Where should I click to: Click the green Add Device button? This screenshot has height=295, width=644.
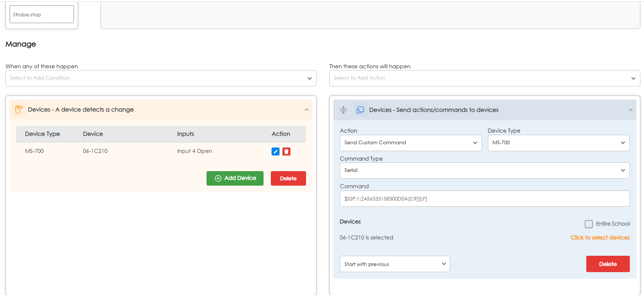coord(235,178)
